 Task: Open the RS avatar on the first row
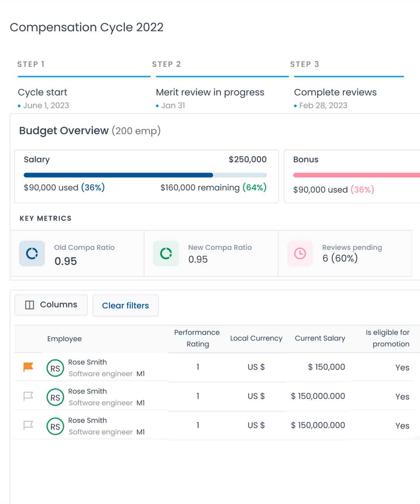[x=55, y=368]
